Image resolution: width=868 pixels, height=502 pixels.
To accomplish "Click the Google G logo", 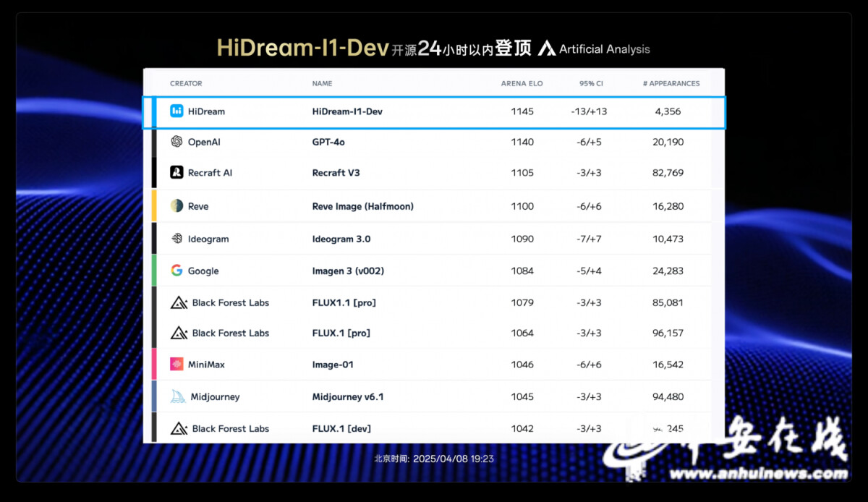I will (176, 271).
